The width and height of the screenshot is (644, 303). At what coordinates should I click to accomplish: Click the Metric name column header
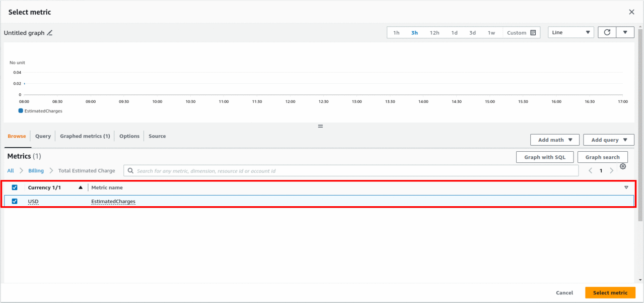click(107, 188)
